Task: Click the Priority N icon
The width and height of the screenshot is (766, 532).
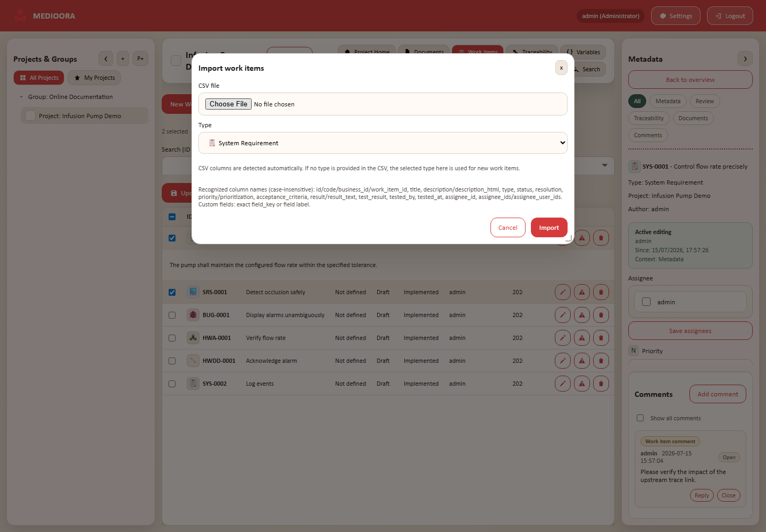Action: coord(634,351)
